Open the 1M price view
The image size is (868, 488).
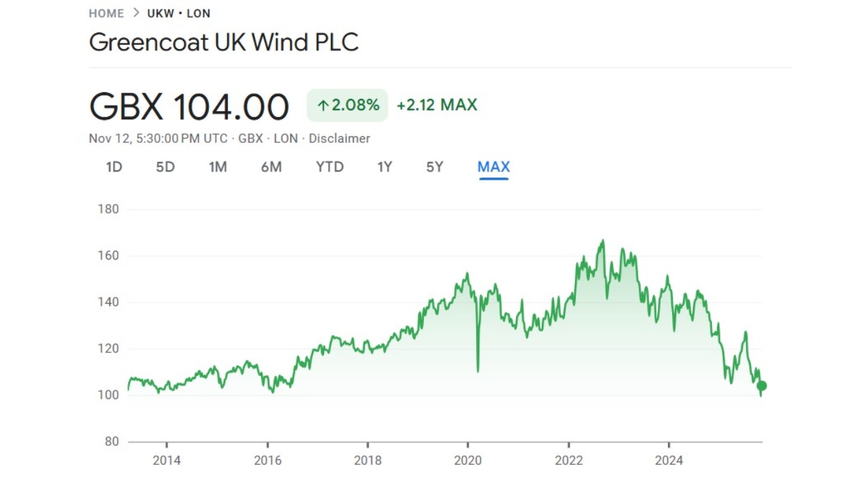(x=218, y=167)
